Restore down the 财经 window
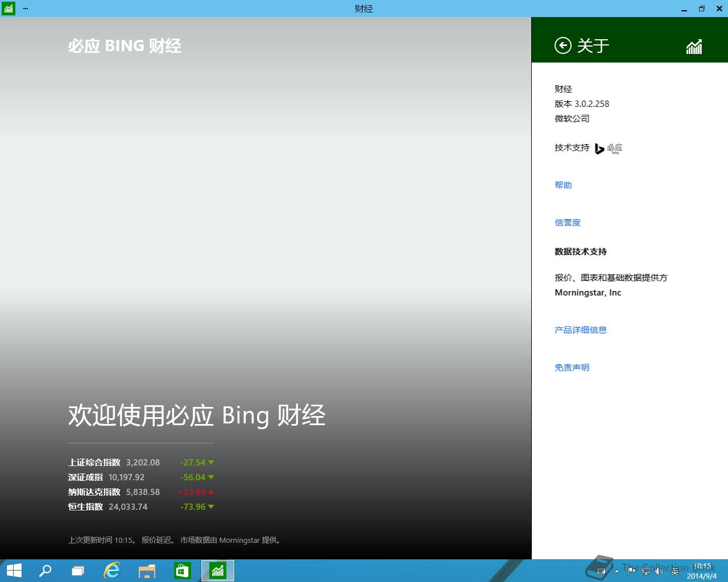The width and height of the screenshot is (728, 582). [x=701, y=9]
